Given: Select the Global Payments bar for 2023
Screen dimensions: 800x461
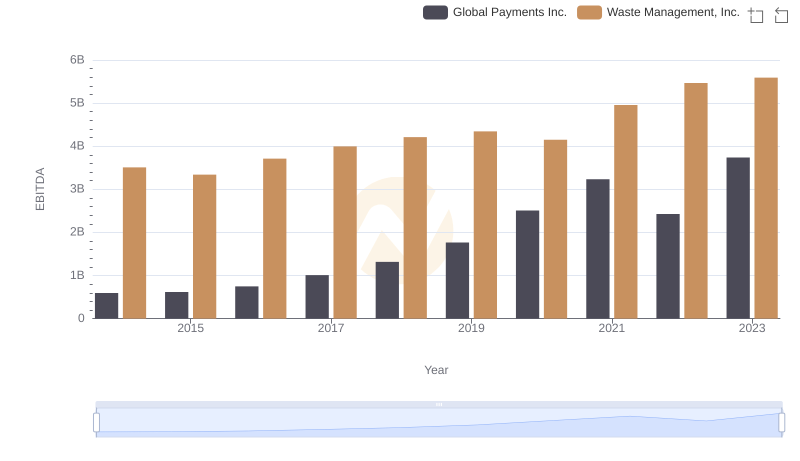Looking at the screenshot, I should [x=738, y=238].
